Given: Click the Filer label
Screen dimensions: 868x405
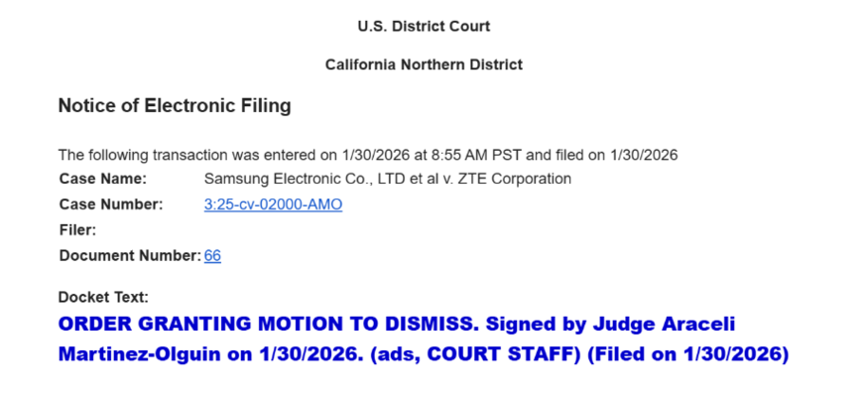Looking at the screenshot, I should (77, 230).
